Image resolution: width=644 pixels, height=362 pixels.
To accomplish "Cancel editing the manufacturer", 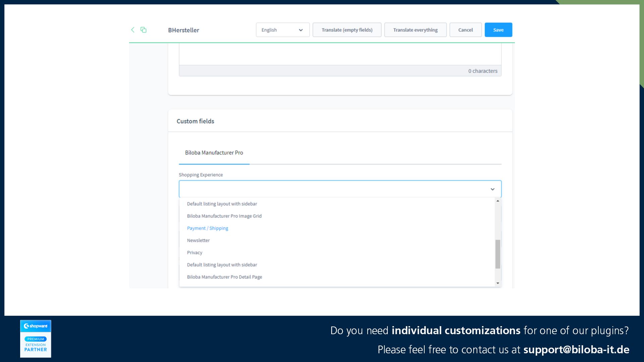I will (x=466, y=30).
